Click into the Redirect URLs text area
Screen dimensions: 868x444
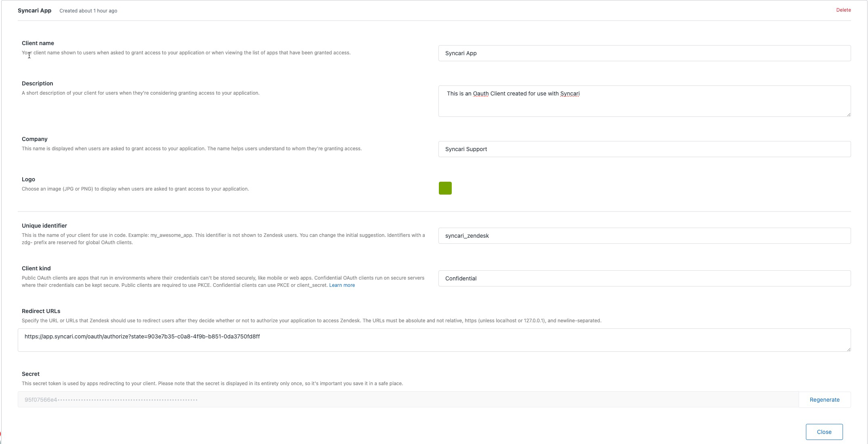click(x=434, y=340)
